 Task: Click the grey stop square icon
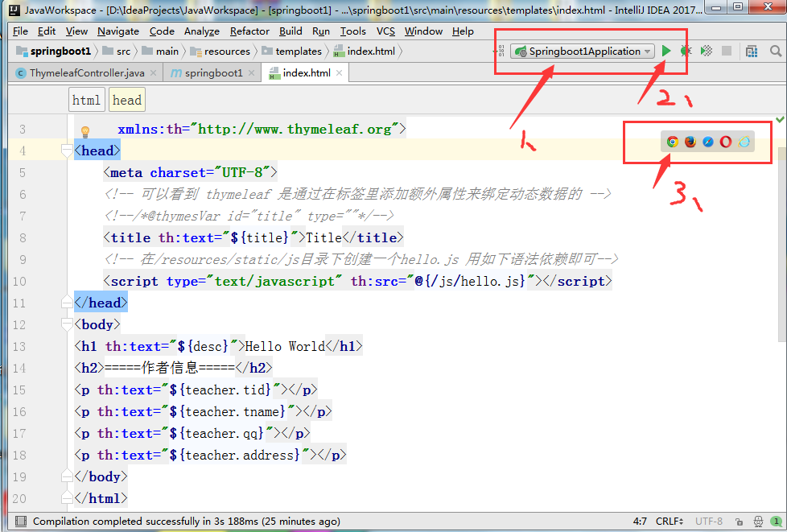tap(727, 51)
